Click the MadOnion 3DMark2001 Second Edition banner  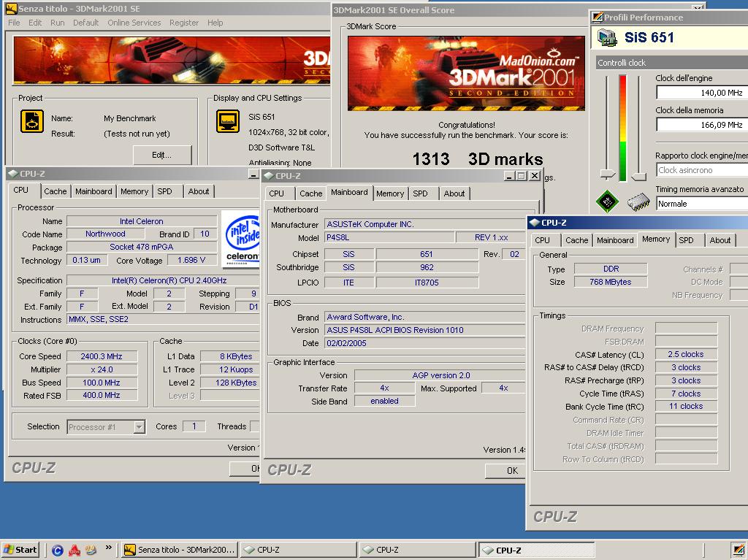pos(466,74)
